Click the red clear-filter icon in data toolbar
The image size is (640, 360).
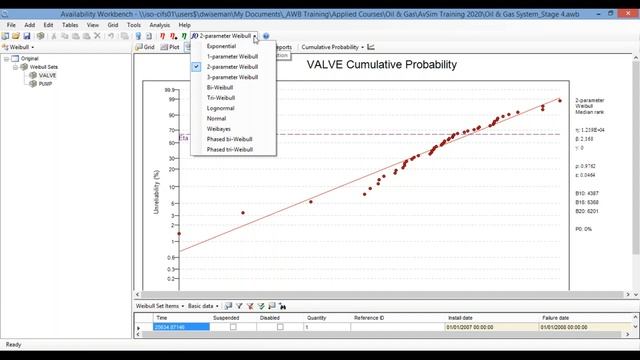point(250,306)
